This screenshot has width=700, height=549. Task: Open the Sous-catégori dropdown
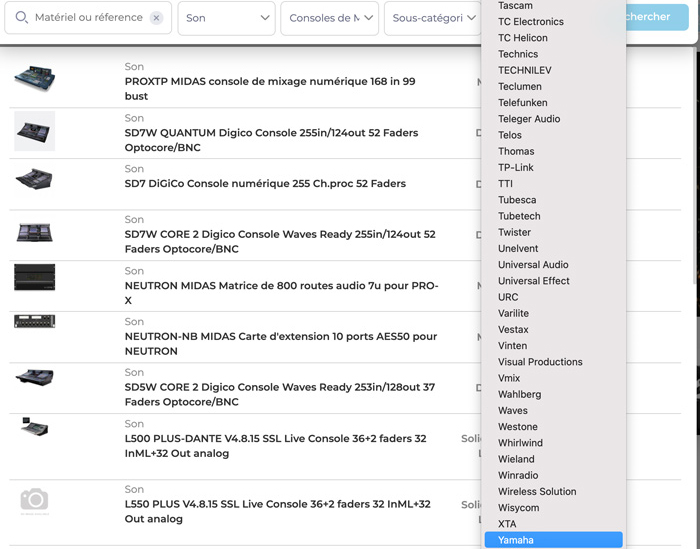coord(433,18)
